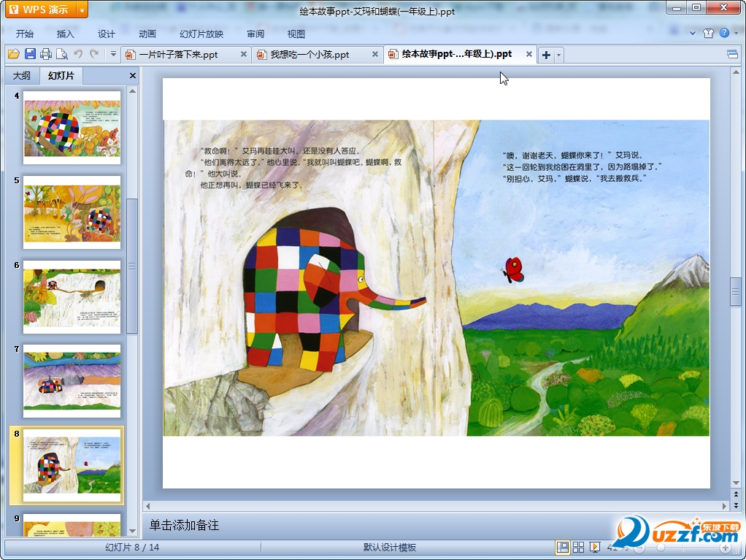Go to next slide with the double down arrow

pyautogui.click(x=736, y=505)
